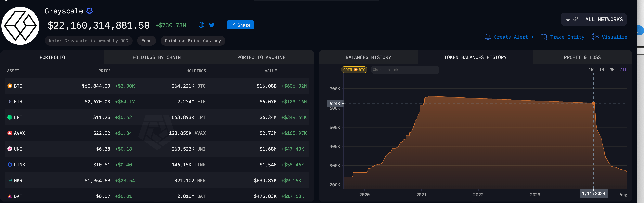Click the UNI pink icon
The width and height of the screenshot is (644, 203).
tap(10, 149)
